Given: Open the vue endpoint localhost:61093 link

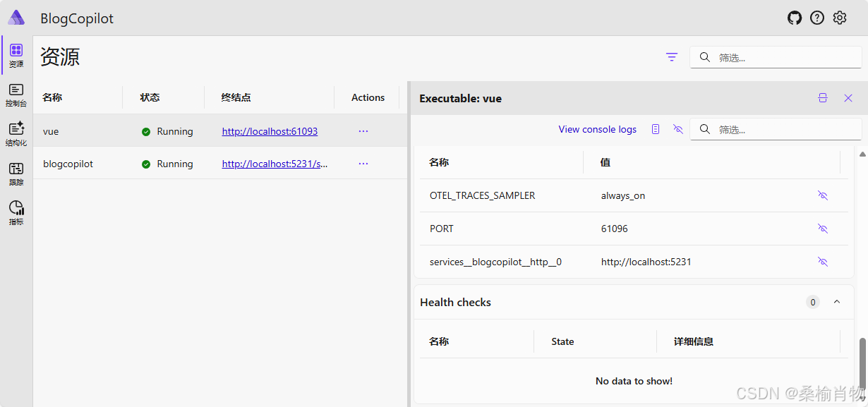Looking at the screenshot, I should click(270, 131).
